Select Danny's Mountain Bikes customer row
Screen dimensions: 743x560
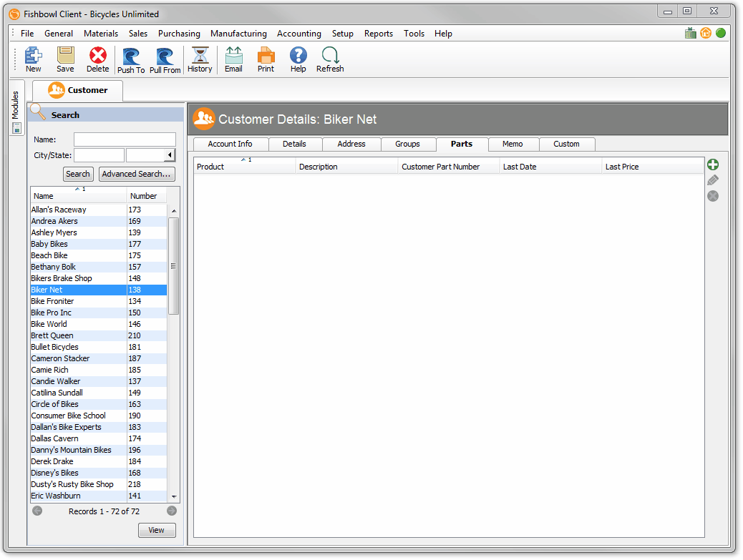point(99,450)
